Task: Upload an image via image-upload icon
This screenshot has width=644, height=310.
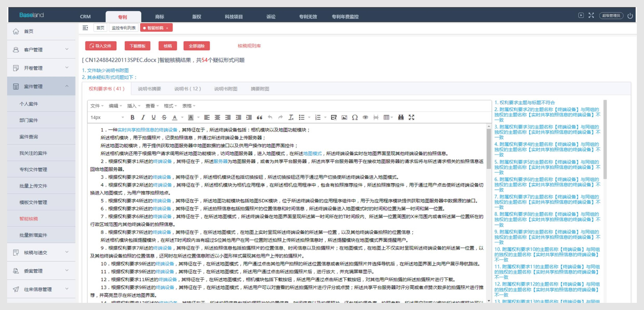Action: [334, 117]
